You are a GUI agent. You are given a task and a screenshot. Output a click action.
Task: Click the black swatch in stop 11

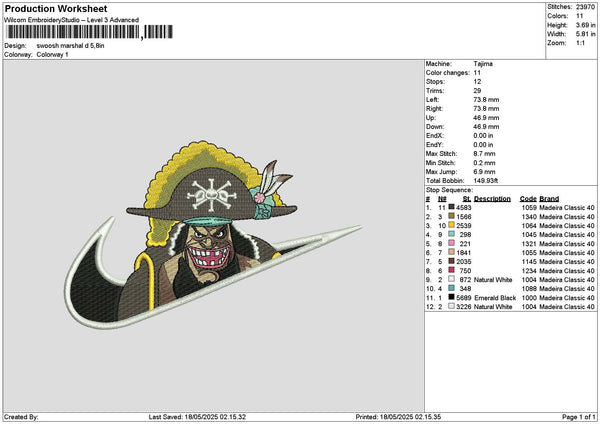[452, 297]
